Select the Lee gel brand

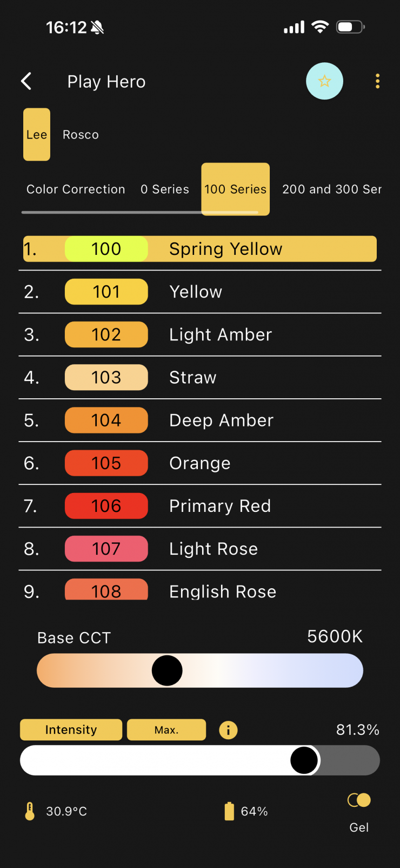click(37, 135)
